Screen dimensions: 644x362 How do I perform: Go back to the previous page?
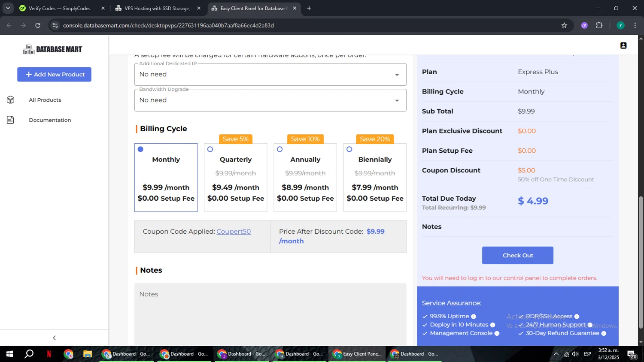[x=9, y=25]
